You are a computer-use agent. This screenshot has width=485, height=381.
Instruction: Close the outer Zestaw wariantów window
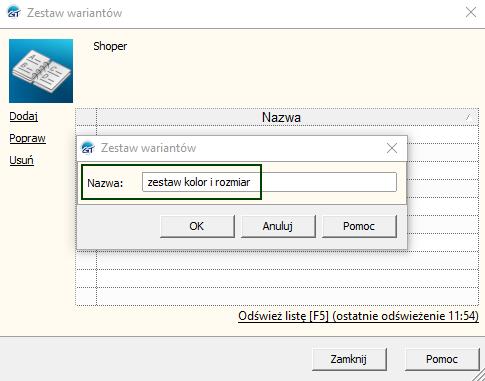pyautogui.click(x=471, y=12)
